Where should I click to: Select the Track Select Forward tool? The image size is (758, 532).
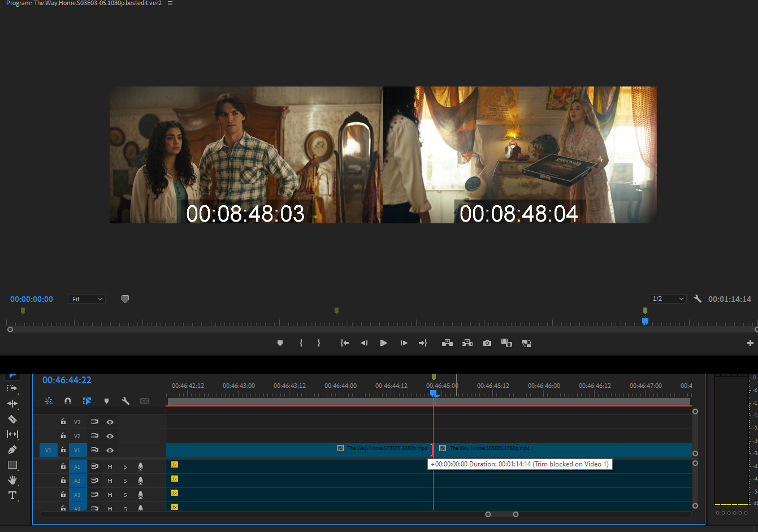[x=12, y=388]
